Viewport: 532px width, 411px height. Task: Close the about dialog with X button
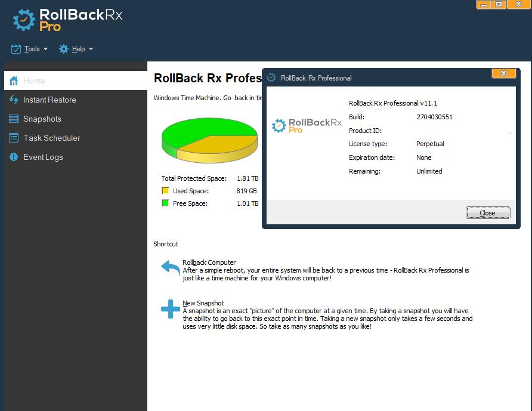503,73
